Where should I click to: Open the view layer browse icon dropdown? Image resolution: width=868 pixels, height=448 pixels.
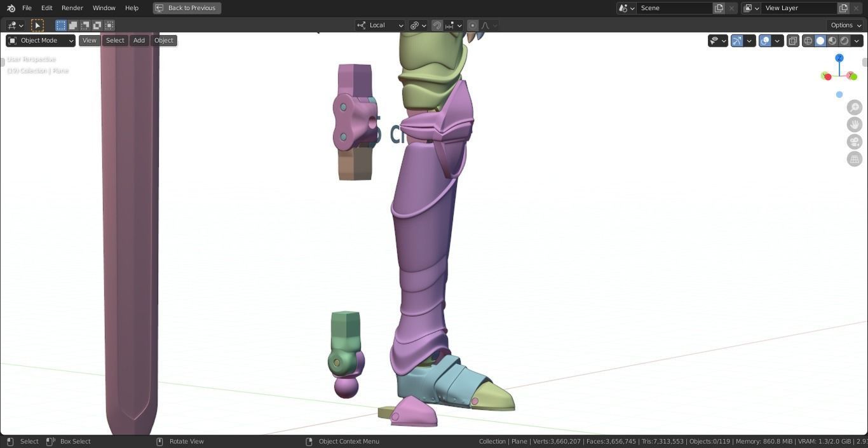(x=751, y=8)
